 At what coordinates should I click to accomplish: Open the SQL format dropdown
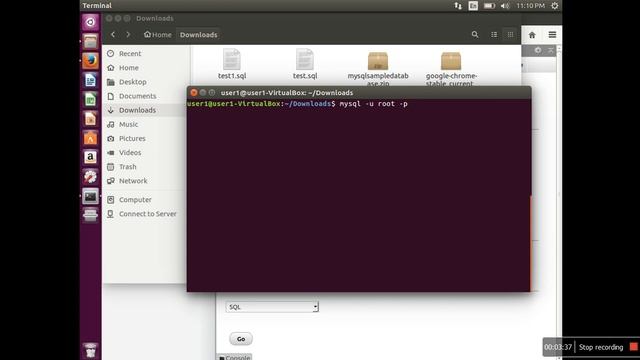272,307
